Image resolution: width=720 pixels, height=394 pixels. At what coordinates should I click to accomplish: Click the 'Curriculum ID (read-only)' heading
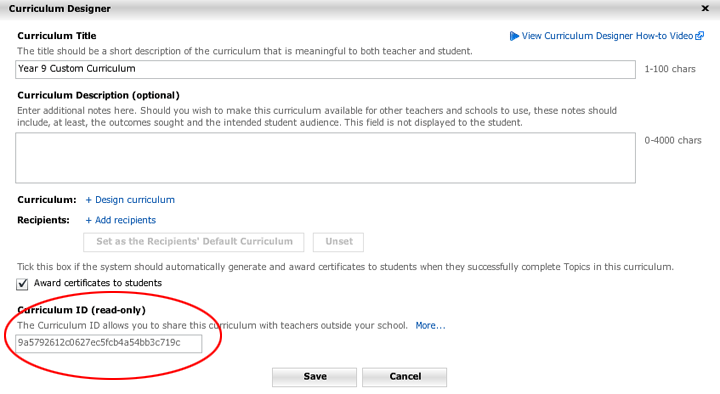(x=81, y=310)
